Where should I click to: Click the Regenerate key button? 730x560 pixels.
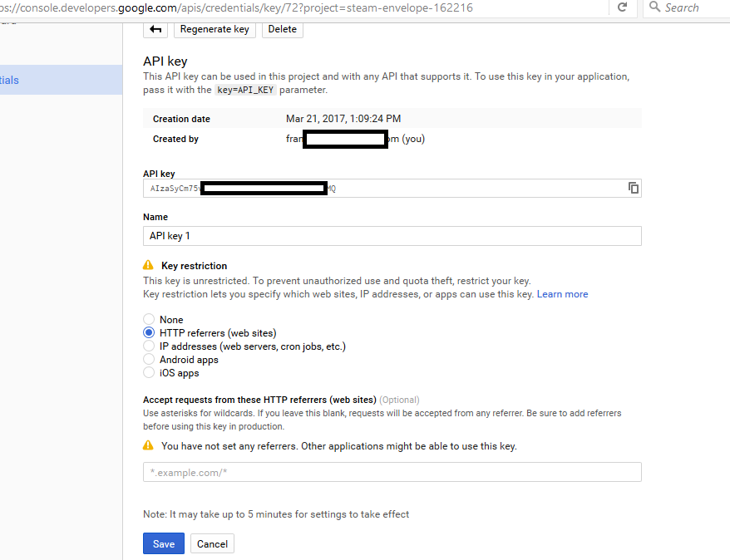(x=215, y=29)
